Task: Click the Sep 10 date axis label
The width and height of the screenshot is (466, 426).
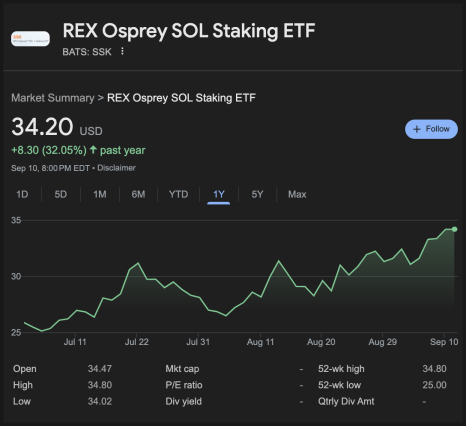Action: click(x=444, y=342)
